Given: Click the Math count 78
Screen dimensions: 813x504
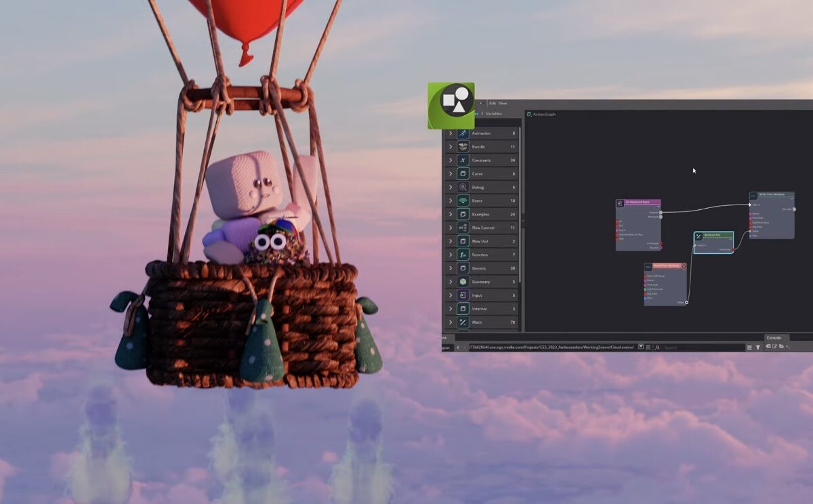Looking at the screenshot, I should click(x=513, y=322).
